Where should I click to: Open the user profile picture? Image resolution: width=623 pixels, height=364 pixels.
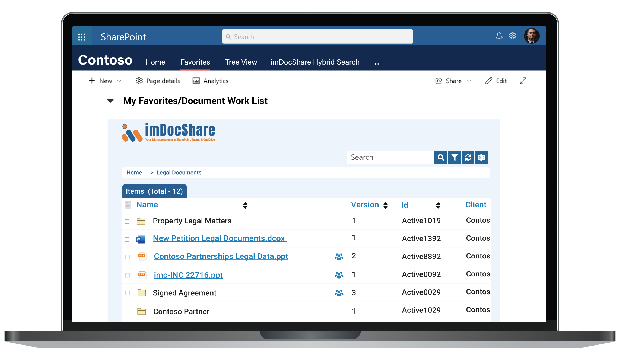coord(532,36)
